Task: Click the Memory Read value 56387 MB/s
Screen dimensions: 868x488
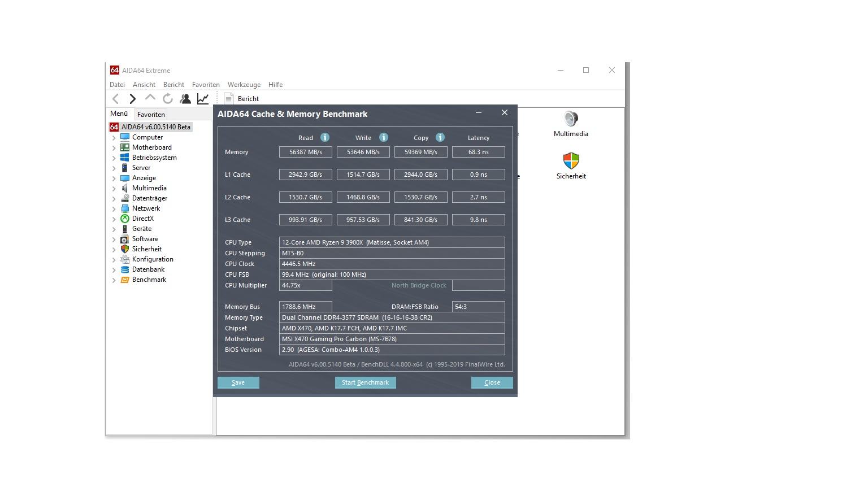Action: (x=306, y=152)
